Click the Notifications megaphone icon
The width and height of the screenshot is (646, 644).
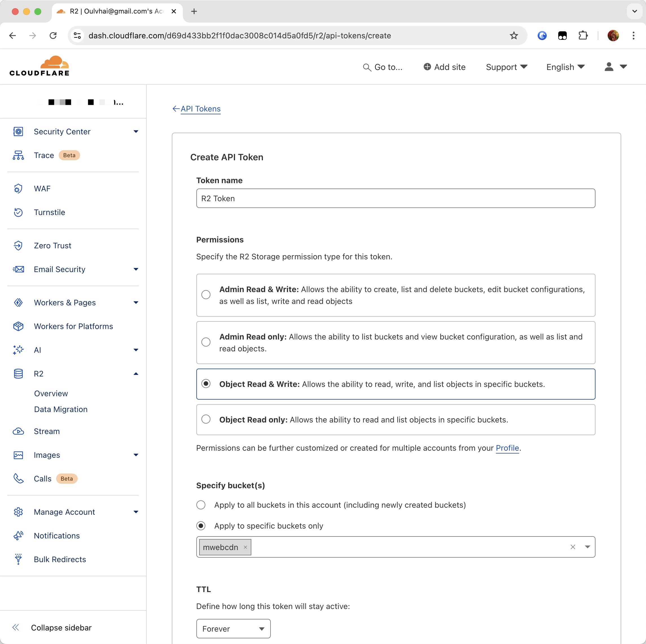[x=18, y=536]
